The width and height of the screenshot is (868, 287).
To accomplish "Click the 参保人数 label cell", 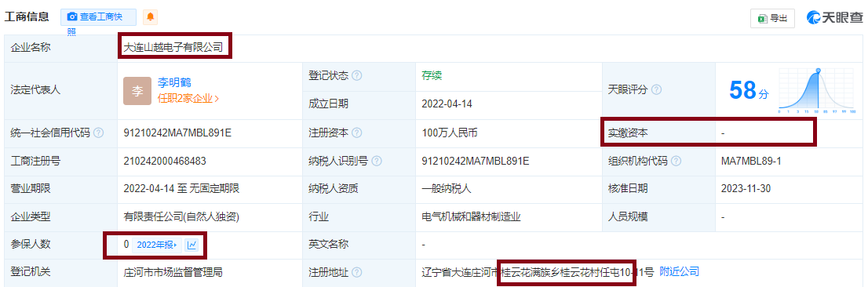I will tap(61, 245).
